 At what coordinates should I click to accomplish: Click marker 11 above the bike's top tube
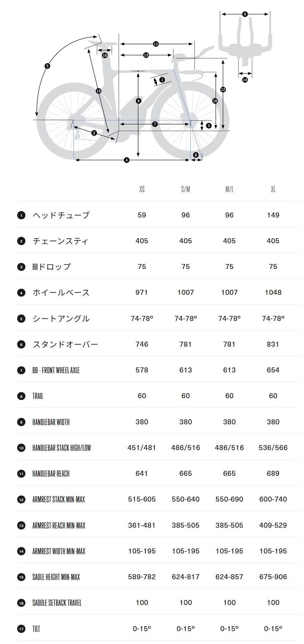coord(156,44)
